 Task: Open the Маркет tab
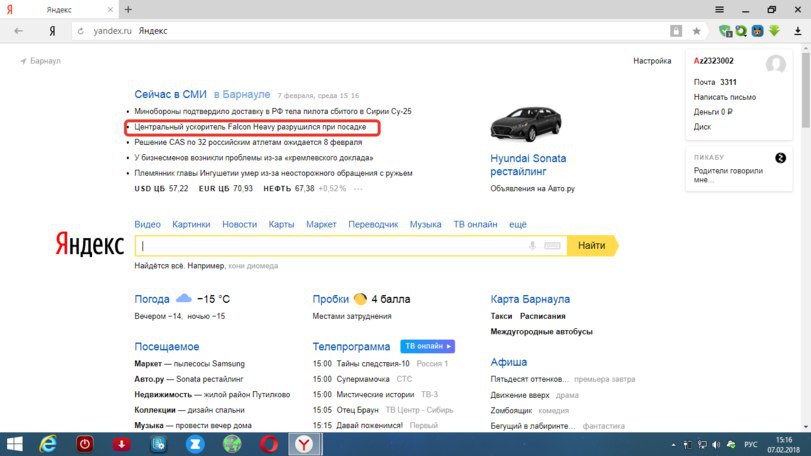321,224
